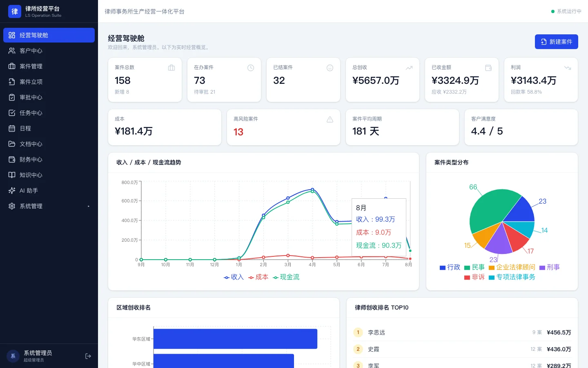
Task: Toggle 民事 in pie chart legend
Action: [474, 267]
